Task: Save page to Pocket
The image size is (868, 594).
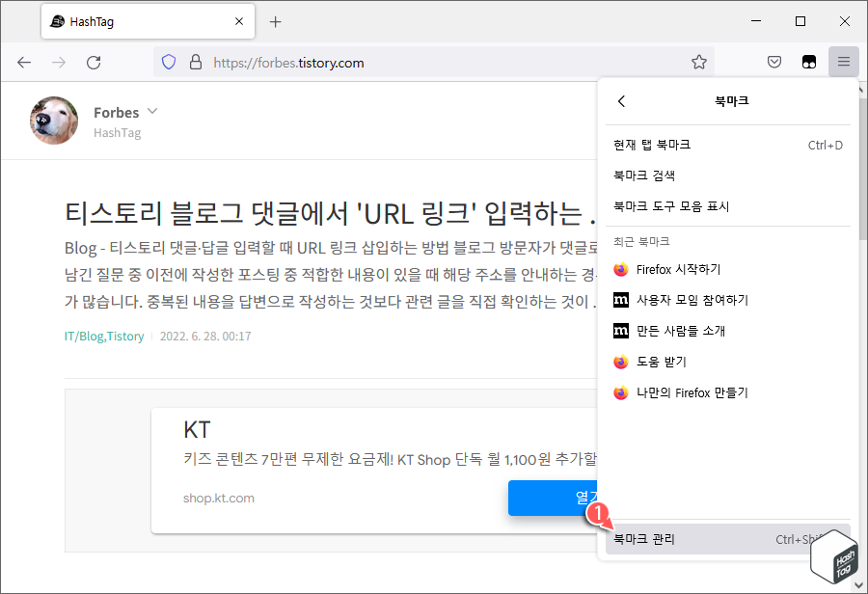Action: point(773,61)
